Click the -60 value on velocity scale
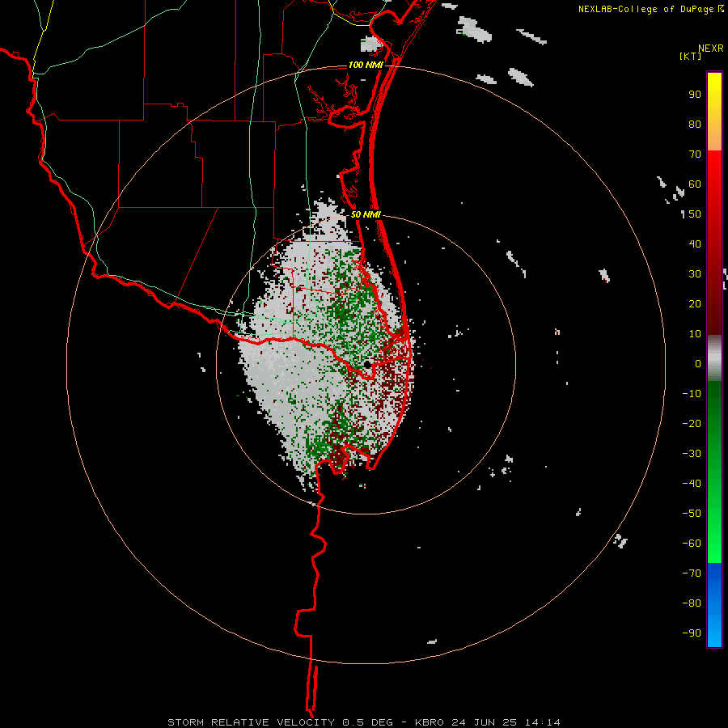728x728 pixels. (692, 544)
